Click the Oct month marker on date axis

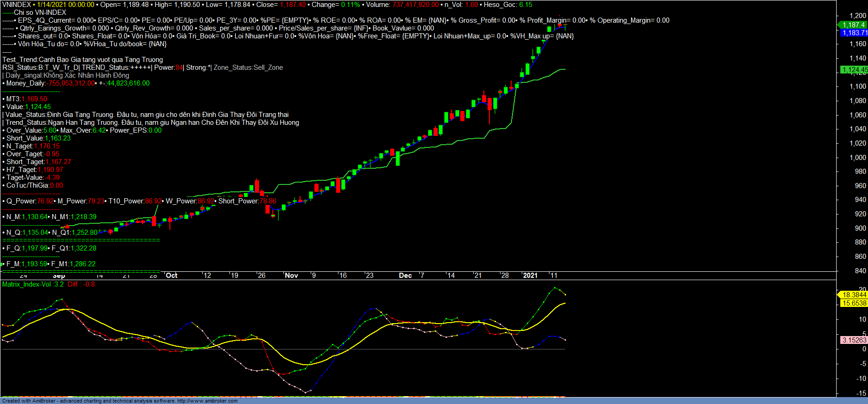click(x=171, y=275)
